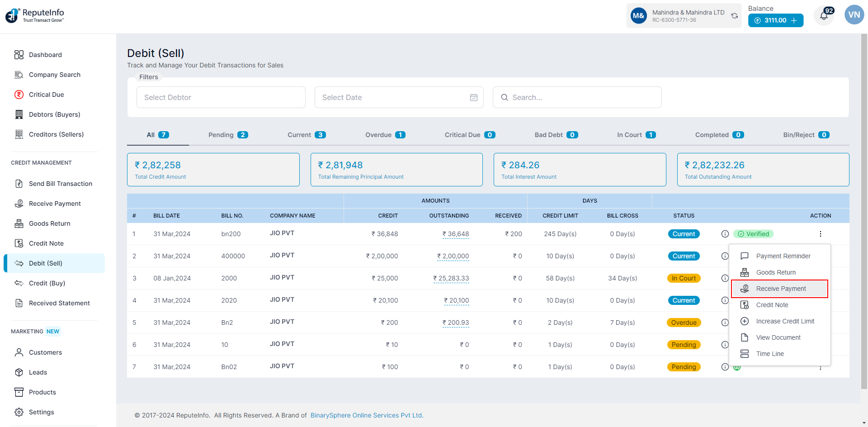This screenshot has height=427, width=868.
Task: Choose Increase Credit Limit menu option
Action: coord(785,321)
